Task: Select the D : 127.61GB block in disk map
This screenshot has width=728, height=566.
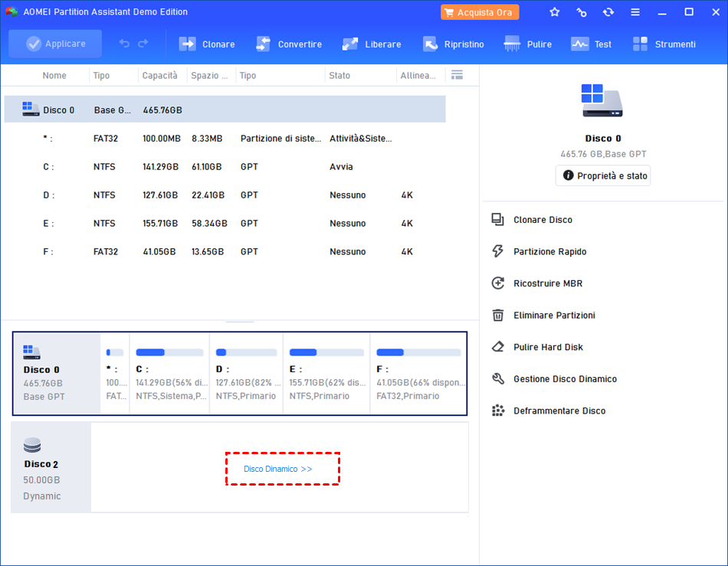Action: (x=247, y=374)
